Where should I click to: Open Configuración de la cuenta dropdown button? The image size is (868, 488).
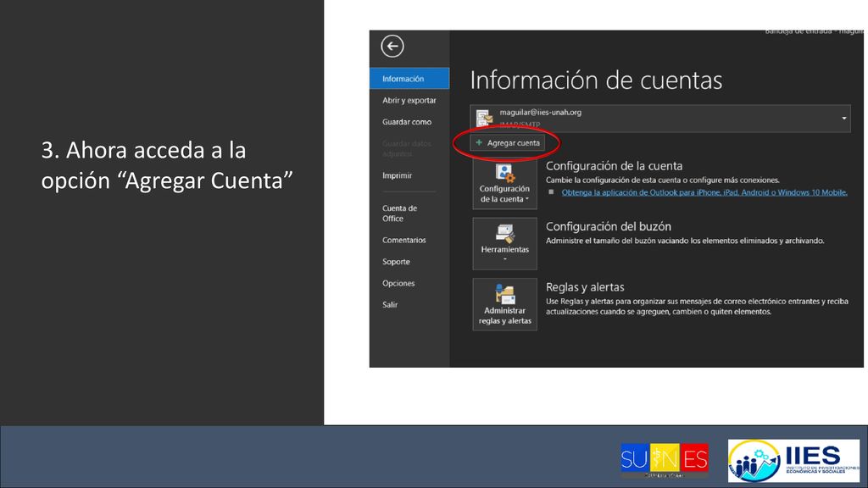pyautogui.click(x=505, y=184)
